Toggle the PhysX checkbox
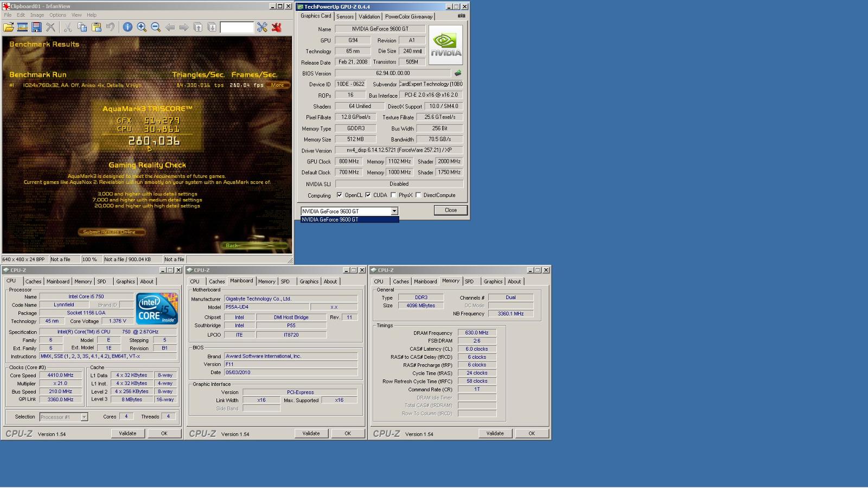Image resolution: width=868 pixels, height=488 pixels. (x=393, y=195)
